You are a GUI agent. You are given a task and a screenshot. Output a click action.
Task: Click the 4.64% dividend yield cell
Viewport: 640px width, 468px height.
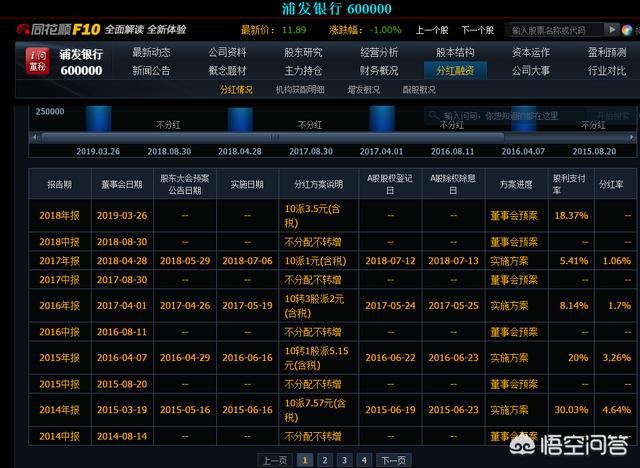pyautogui.click(x=617, y=410)
